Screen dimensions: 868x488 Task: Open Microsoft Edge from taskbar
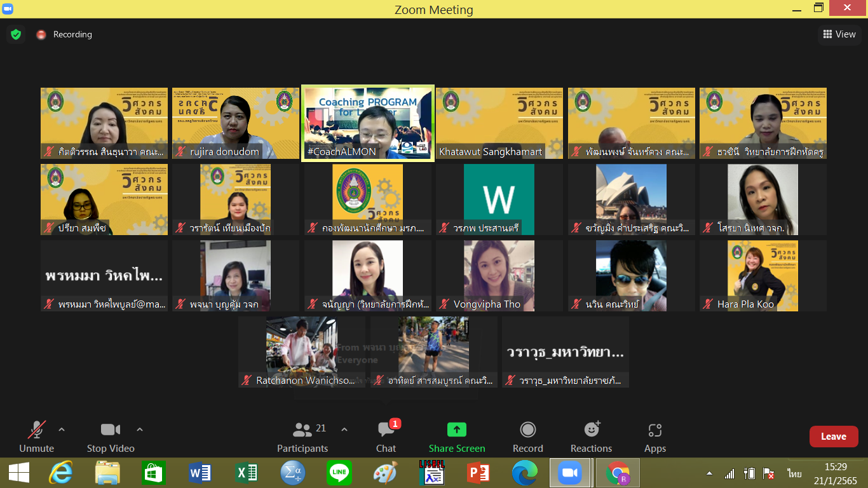coord(524,473)
